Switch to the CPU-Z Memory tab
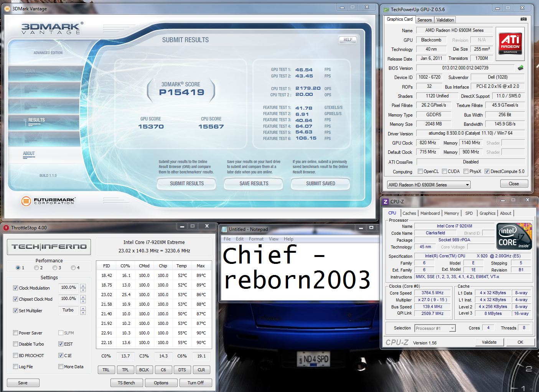The width and height of the screenshot is (539, 392). 452,213
